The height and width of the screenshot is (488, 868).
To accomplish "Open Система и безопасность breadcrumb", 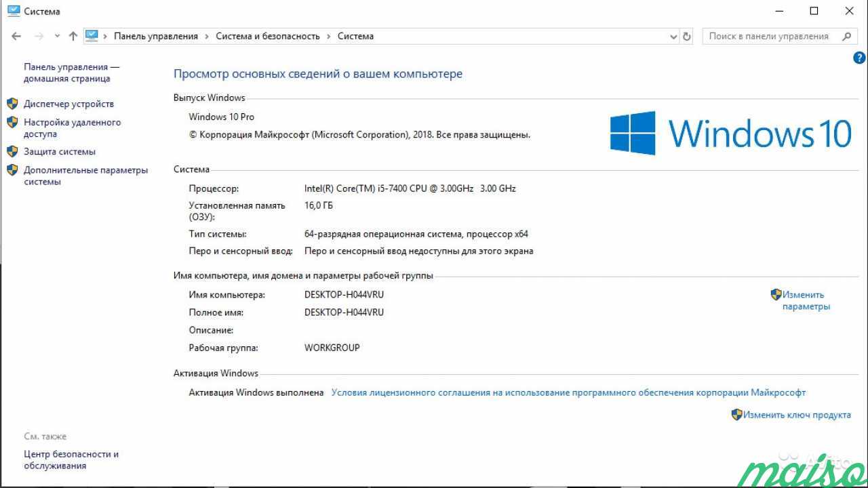I will tap(268, 37).
